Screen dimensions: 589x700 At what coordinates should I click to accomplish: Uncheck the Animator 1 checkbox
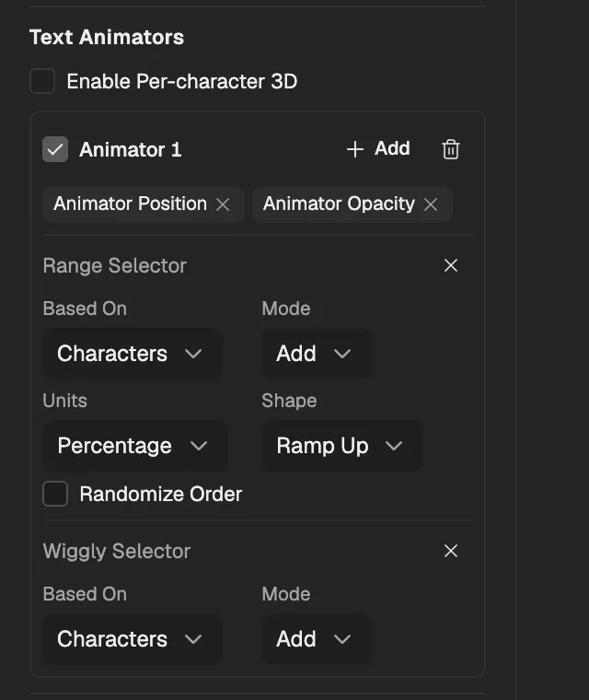55,149
